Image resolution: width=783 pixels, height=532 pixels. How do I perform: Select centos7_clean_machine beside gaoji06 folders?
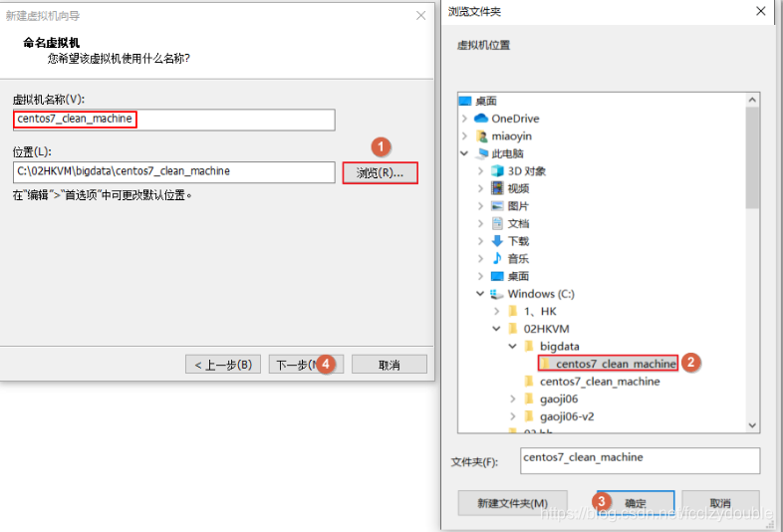pyautogui.click(x=600, y=382)
